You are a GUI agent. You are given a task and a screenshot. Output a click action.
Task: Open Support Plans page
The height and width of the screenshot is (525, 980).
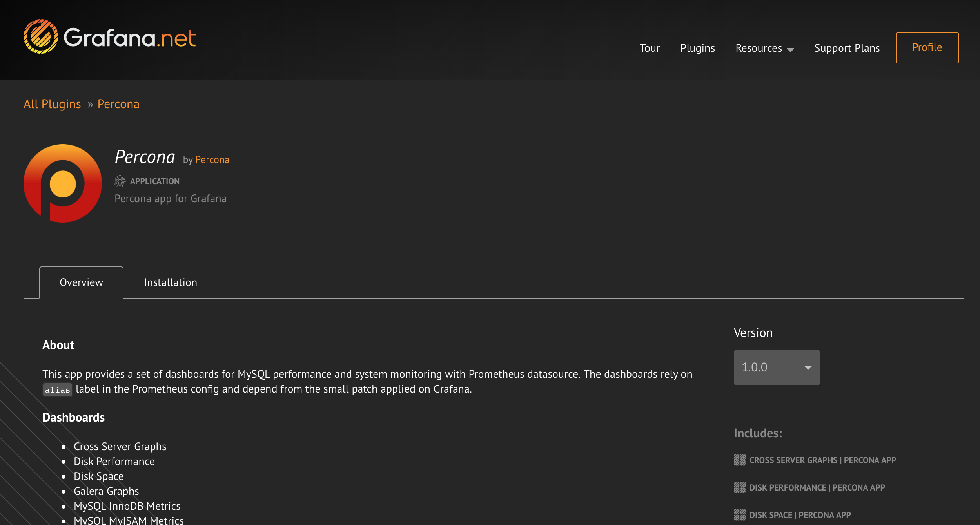pyautogui.click(x=847, y=48)
